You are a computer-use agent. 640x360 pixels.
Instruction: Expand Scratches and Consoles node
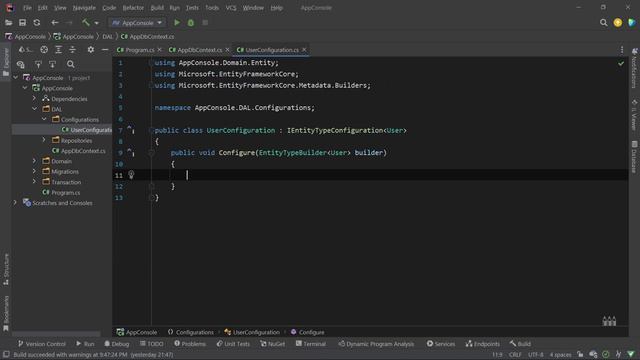point(16,202)
